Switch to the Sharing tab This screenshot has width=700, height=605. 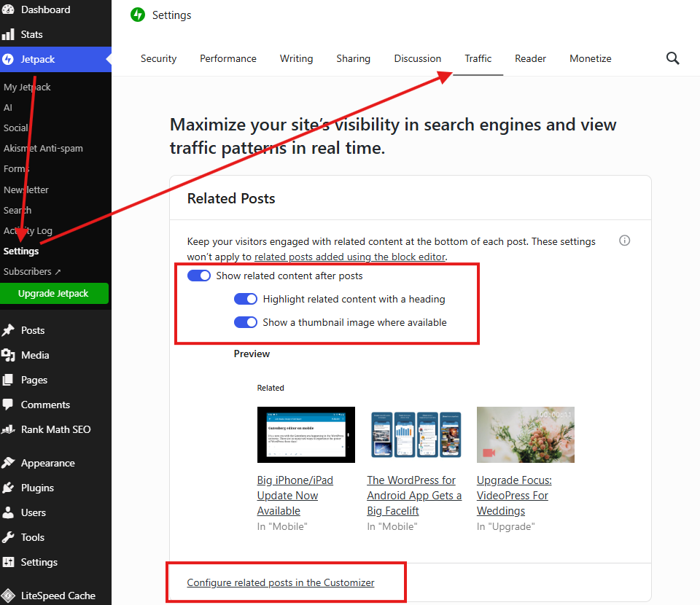[x=353, y=58]
